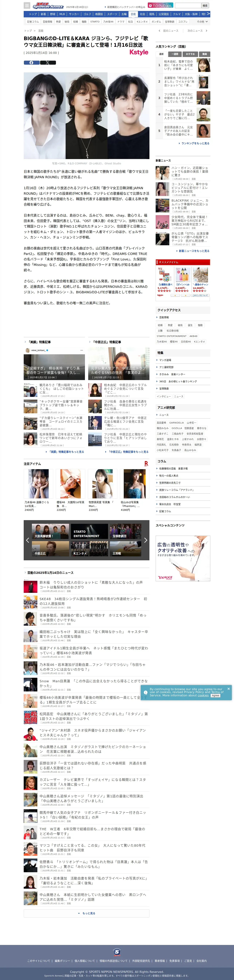The height and width of the screenshot is (980, 234).
Task: Open the 宝塚歌劇 sub-nav link
Action: (169, 22)
